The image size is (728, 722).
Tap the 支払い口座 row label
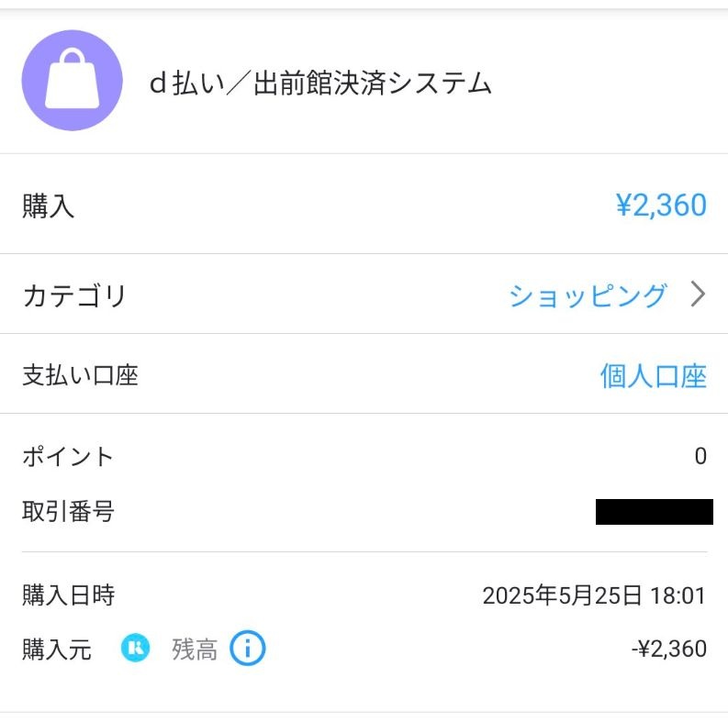[x=80, y=375]
